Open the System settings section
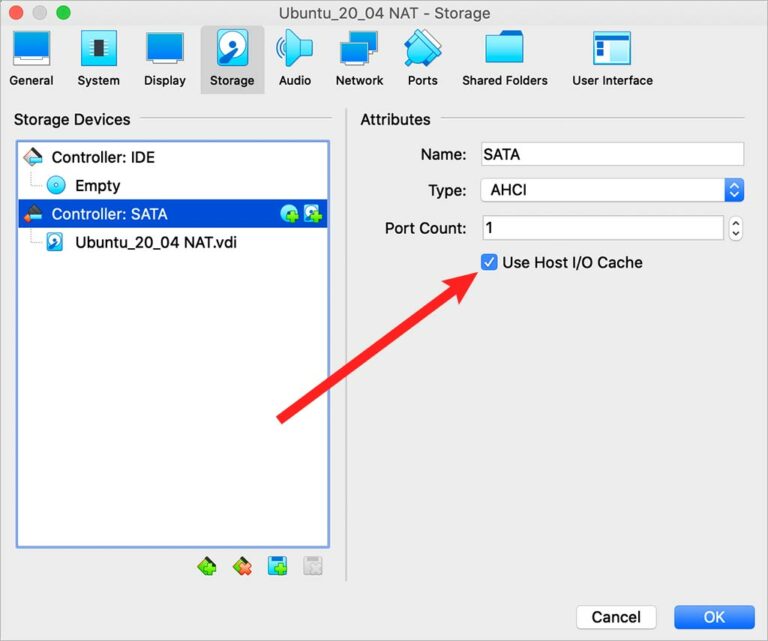The height and width of the screenshot is (641, 768). coord(98,59)
